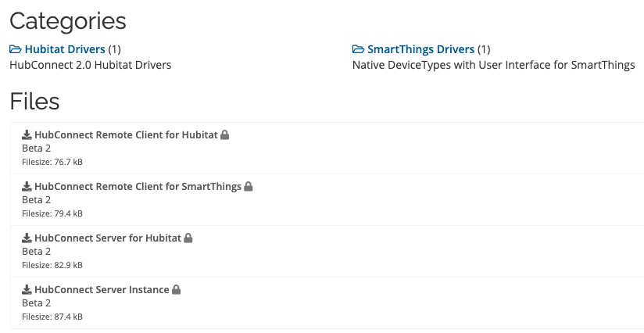Viewport: 644px width, 333px height.
Task: Click download icon for HubConnect Server Instance
Action: tap(27, 290)
